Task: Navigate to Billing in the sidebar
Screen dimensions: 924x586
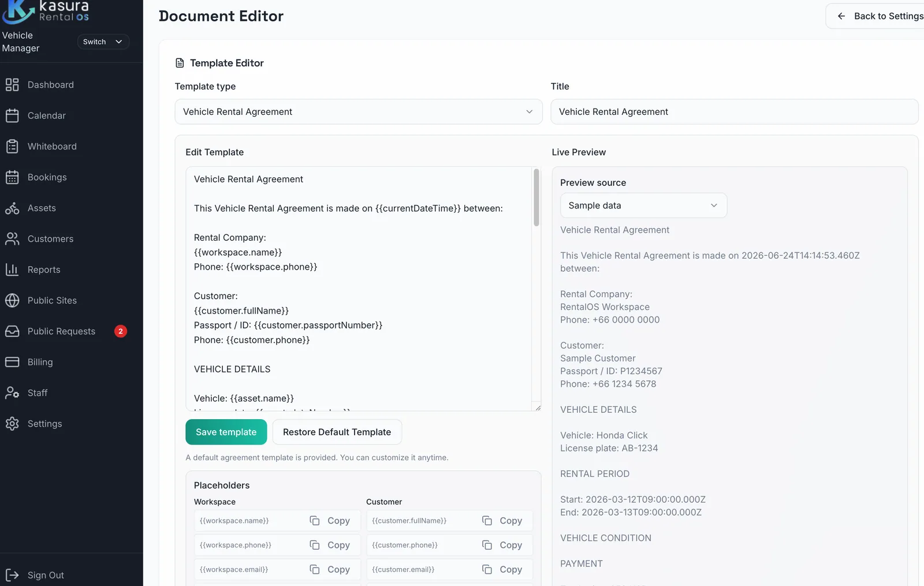Action: 40,362
